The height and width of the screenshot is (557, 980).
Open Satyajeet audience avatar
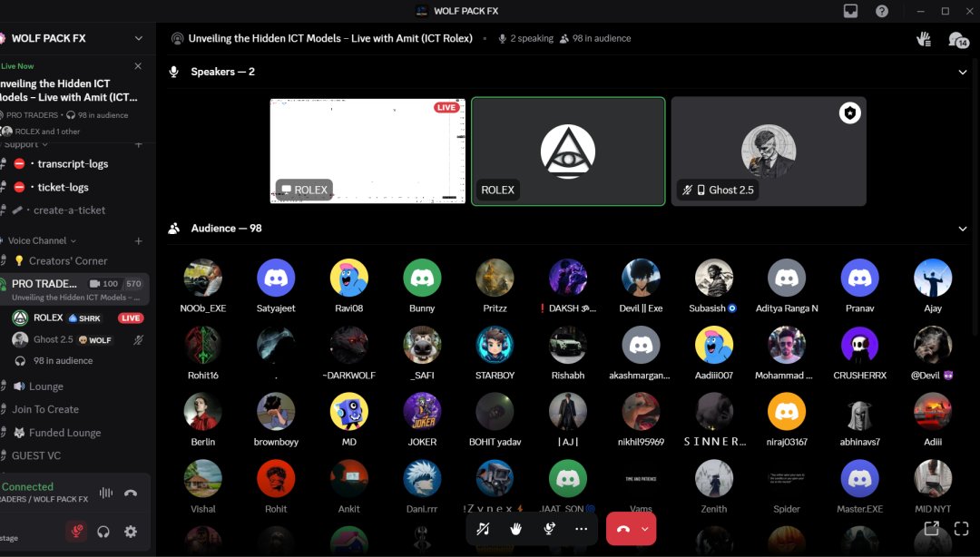pyautogui.click(x=276, y=278)
